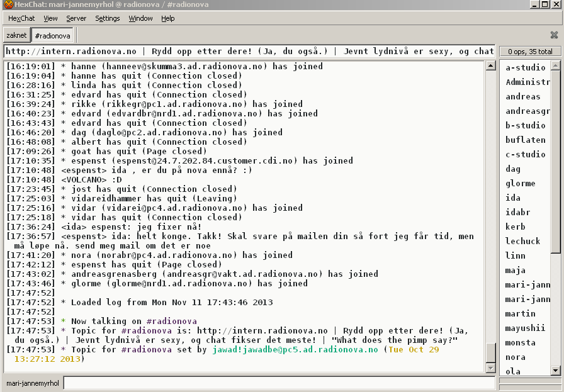Click the '0 ops, 35 total' user count label
Viewport: 564px width, 392px height.
(530, 52)
